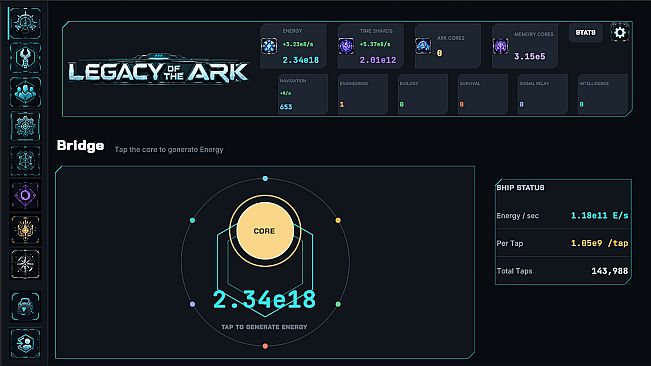
Task: Click the Navigation 653 value
Action: pyautogui.click(x=286, y=107)
